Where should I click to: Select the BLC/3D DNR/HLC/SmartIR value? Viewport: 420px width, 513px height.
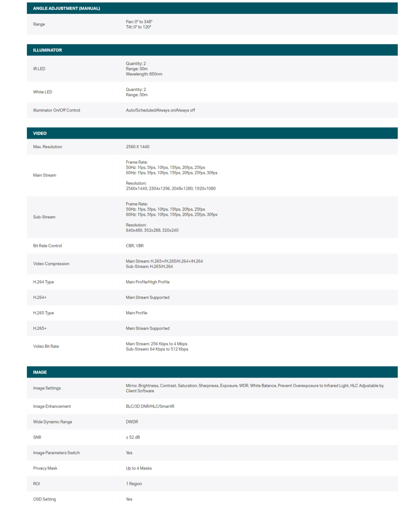click(x=150, y=406)
